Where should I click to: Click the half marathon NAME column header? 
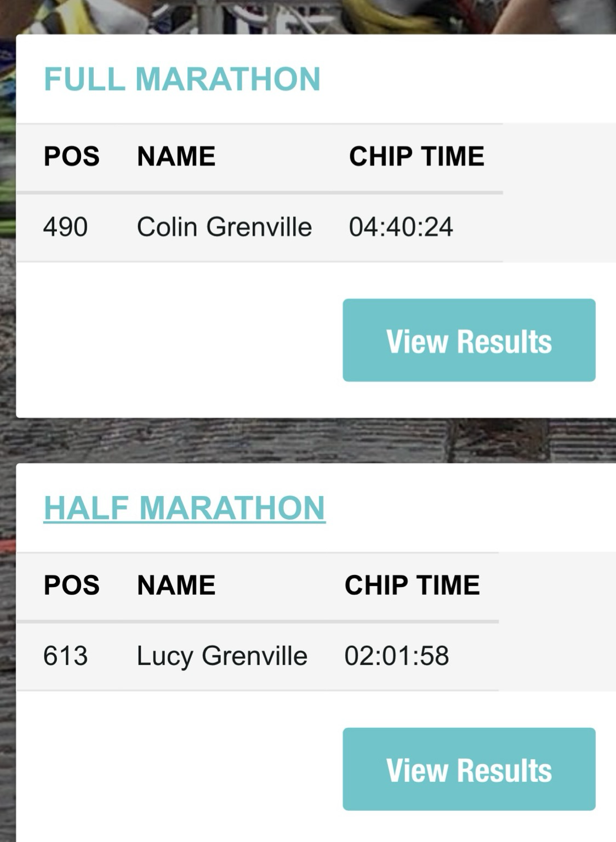pyautogui.click(x=176, y=585)
